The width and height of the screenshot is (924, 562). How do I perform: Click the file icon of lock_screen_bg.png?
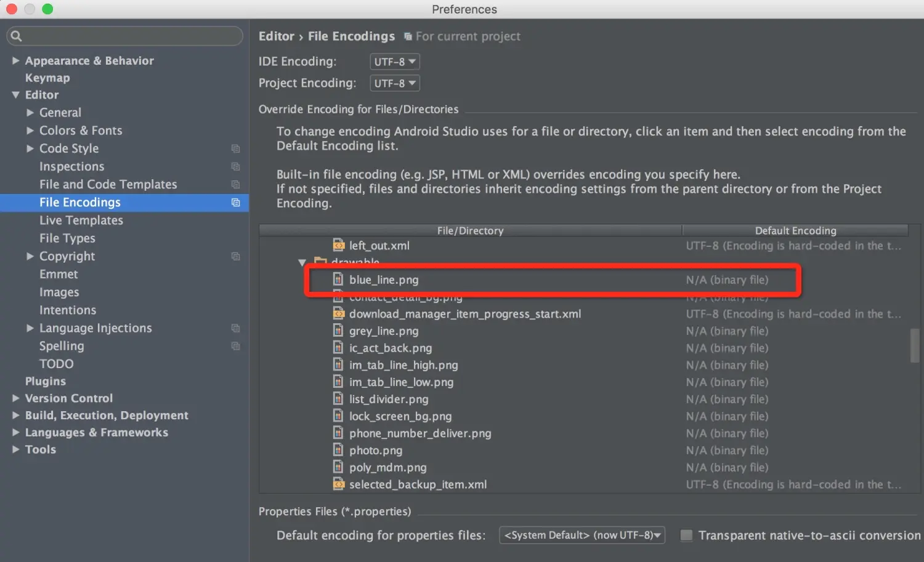(338, 416)
